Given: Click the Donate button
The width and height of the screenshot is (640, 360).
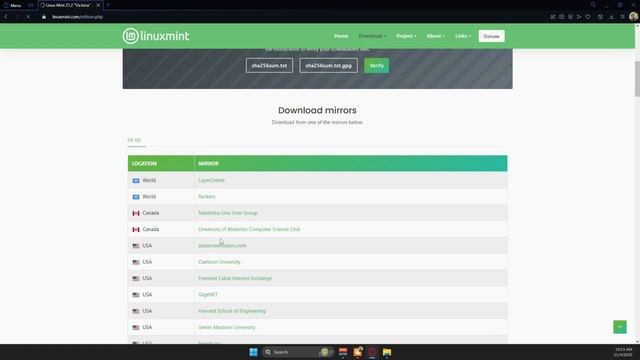Looking at the screenshot, I should pyautogui.click(x=491, y=36).
